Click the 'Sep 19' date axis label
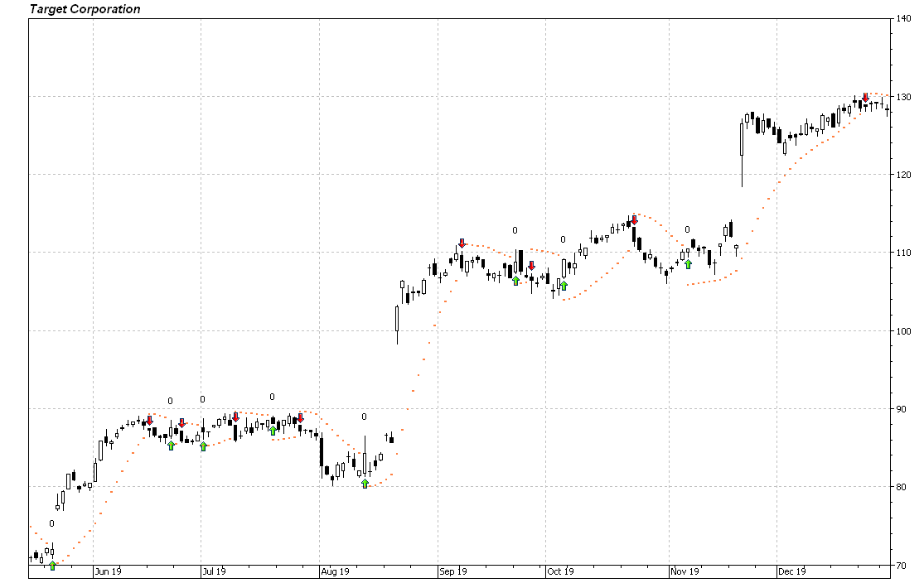The image size is (924, 583). pos(454,571)
